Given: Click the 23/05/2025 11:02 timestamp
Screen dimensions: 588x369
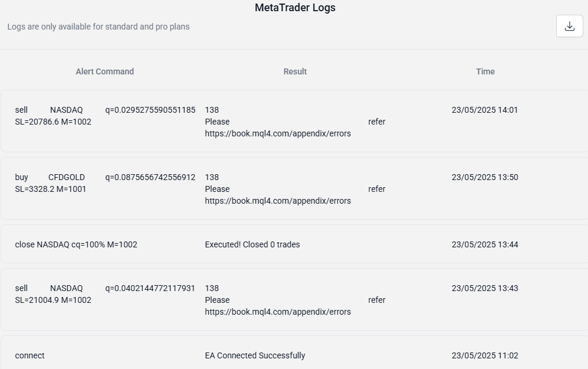Looking at the screenshot, I should (x=485, y=355).
